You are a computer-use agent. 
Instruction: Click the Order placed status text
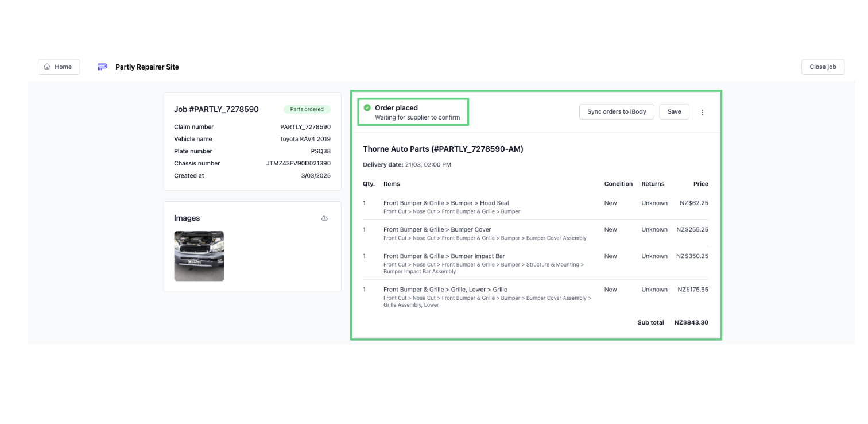[x=396, y=108]
